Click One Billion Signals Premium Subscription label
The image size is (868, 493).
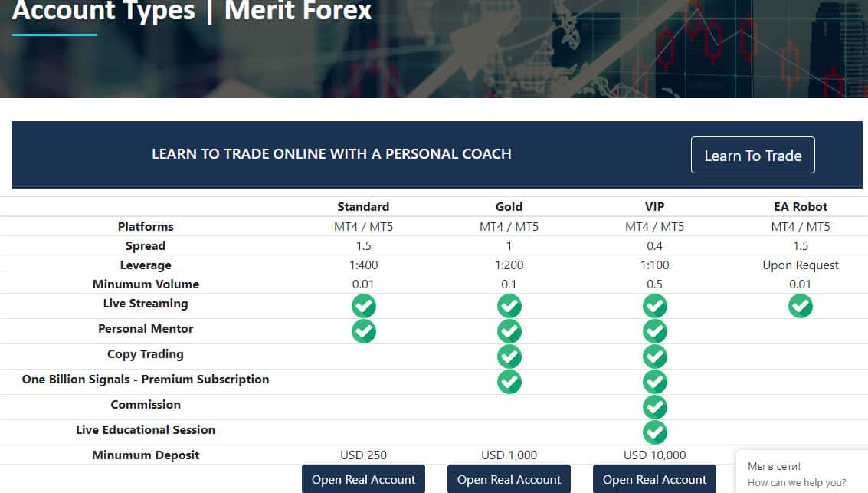146,380
